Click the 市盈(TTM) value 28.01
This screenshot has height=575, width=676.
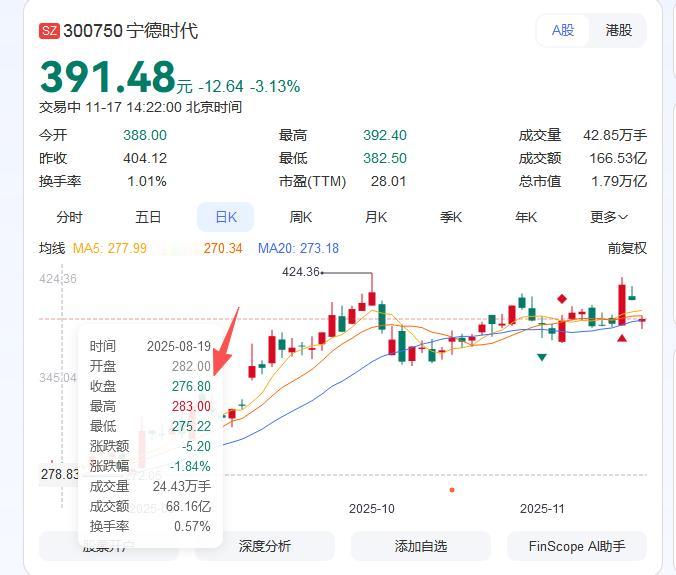[x=388, y=181]
